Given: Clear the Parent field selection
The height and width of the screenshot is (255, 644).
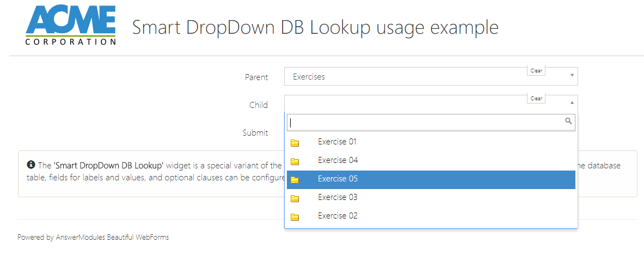Looking at the screenshot, I should pos(536,71).
